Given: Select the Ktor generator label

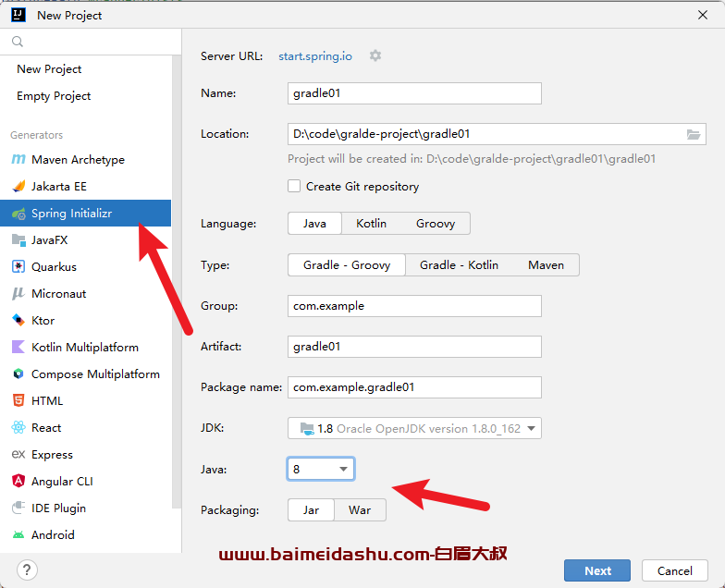Looking at the screenshot, I should click(x=43, y=320).
